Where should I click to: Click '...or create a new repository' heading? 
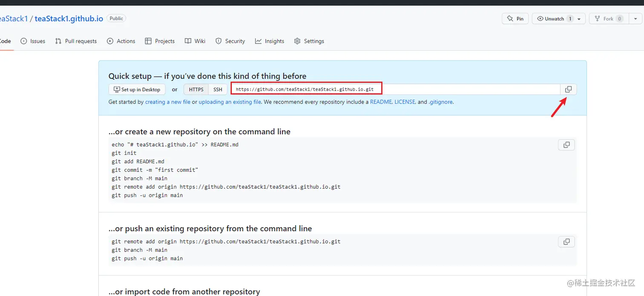click(x=199, y=132)
